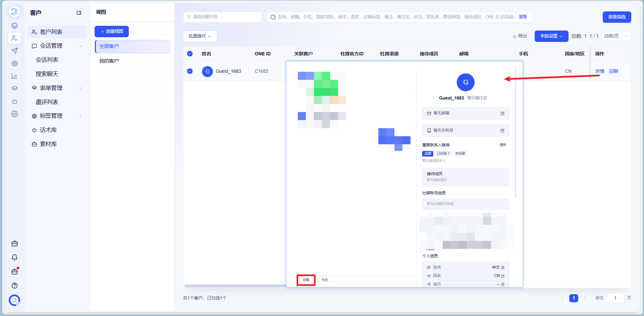Open the layers stack sidebar icon
The width and height of the screenshot is (644, 316).
point(14,88)
